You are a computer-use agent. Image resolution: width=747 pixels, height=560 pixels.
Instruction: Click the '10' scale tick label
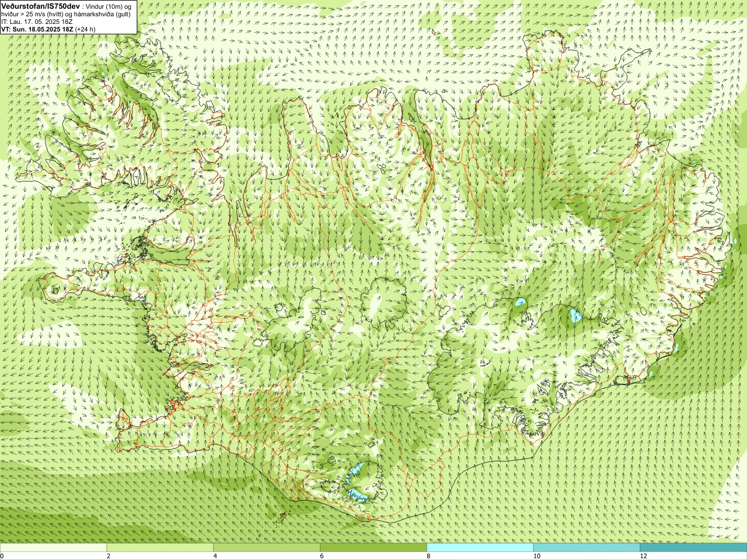tap(536, 556)
